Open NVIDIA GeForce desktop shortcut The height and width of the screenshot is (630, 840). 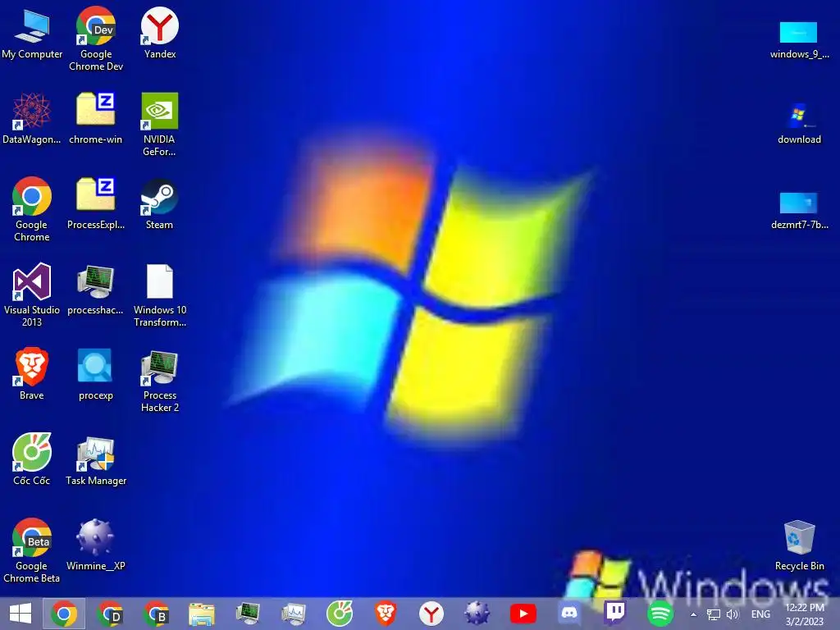click(x=160, y=125)
